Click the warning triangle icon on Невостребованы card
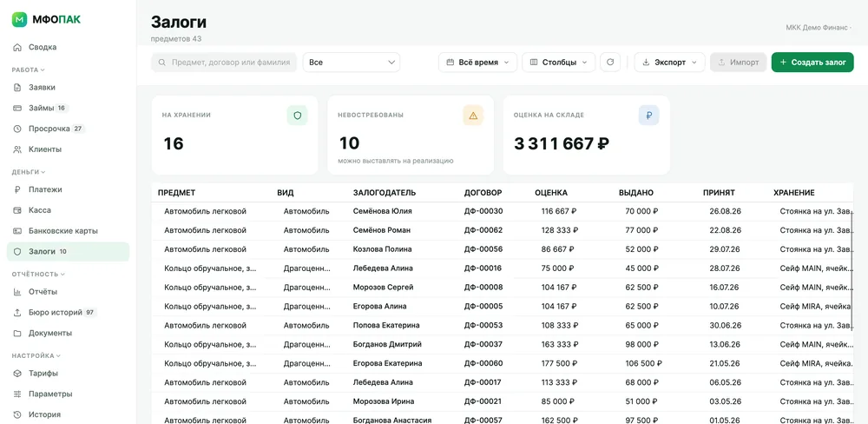 pyautogui.click(x=473, y=116)
